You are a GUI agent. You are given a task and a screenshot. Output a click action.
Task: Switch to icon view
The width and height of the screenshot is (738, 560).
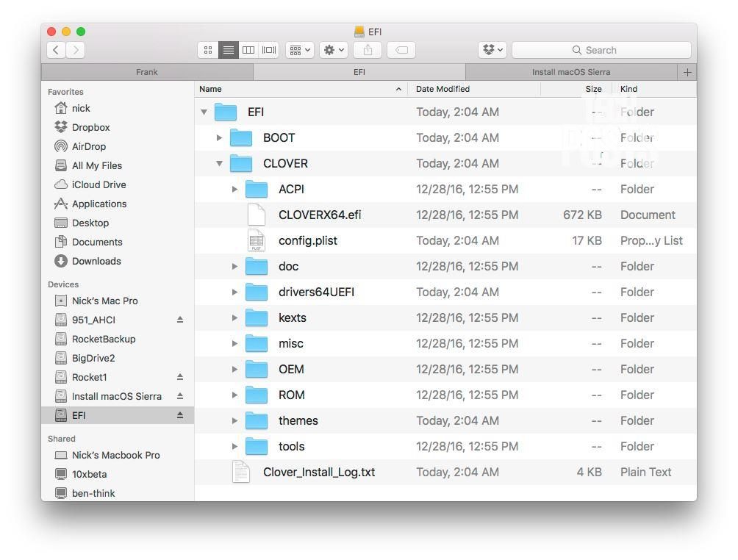click(x=208, y=50)
